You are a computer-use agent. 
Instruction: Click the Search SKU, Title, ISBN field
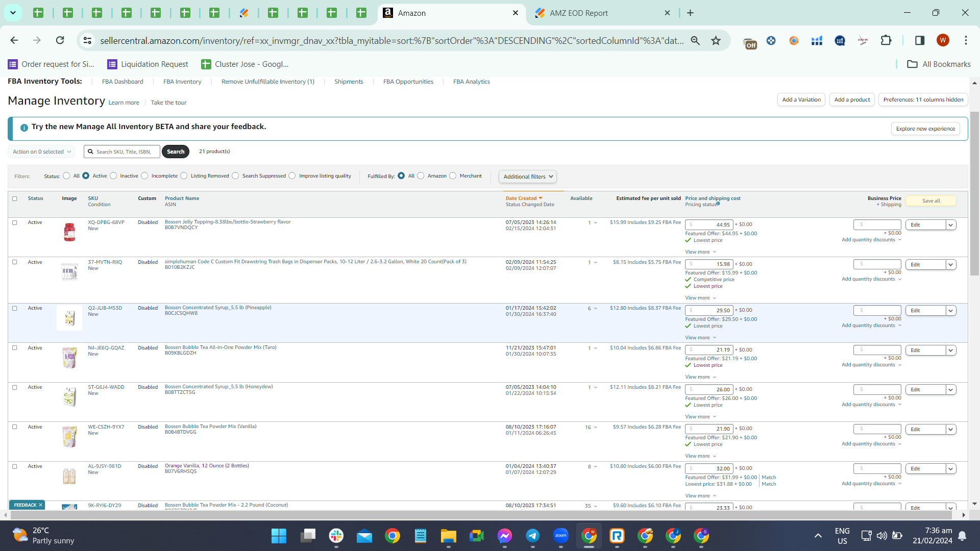[x=122, y=152]
